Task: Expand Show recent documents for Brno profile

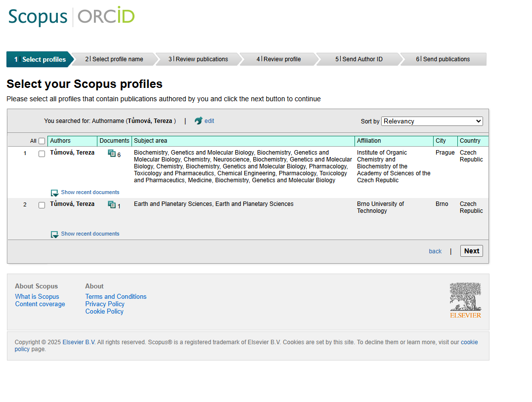Action: [90, 234]
